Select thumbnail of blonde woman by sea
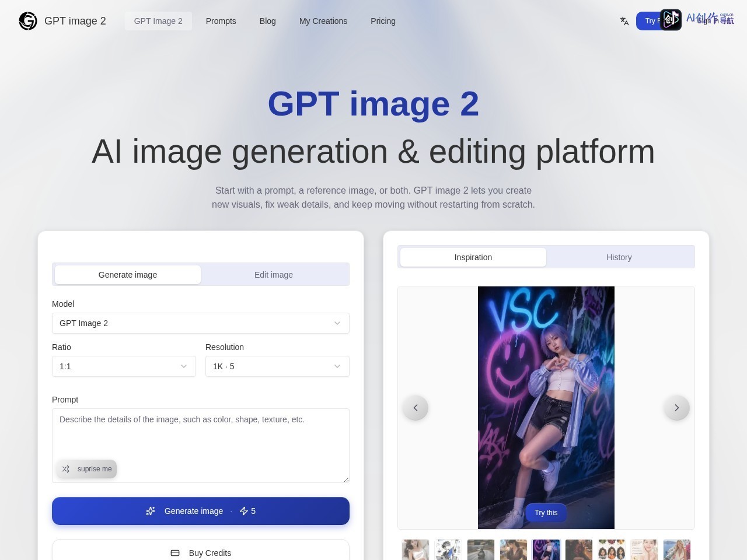The image size is (747, 560). tap(677, 550)
